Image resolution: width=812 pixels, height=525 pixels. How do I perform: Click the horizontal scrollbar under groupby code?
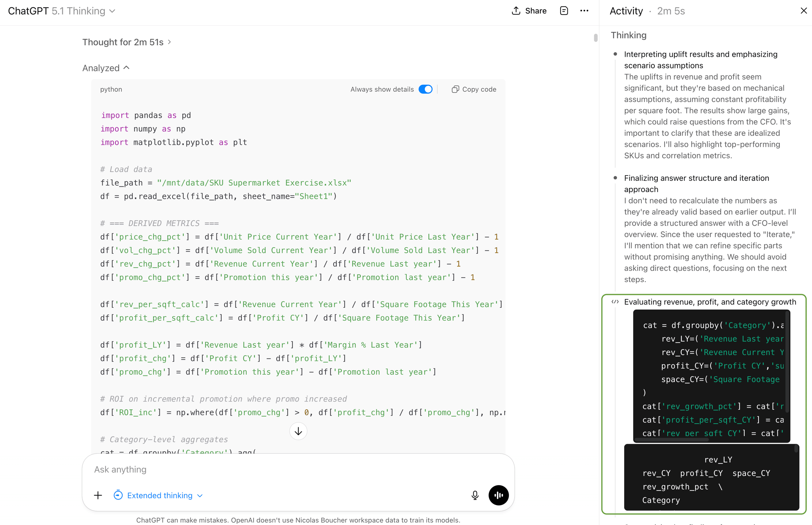pos(672,440)
